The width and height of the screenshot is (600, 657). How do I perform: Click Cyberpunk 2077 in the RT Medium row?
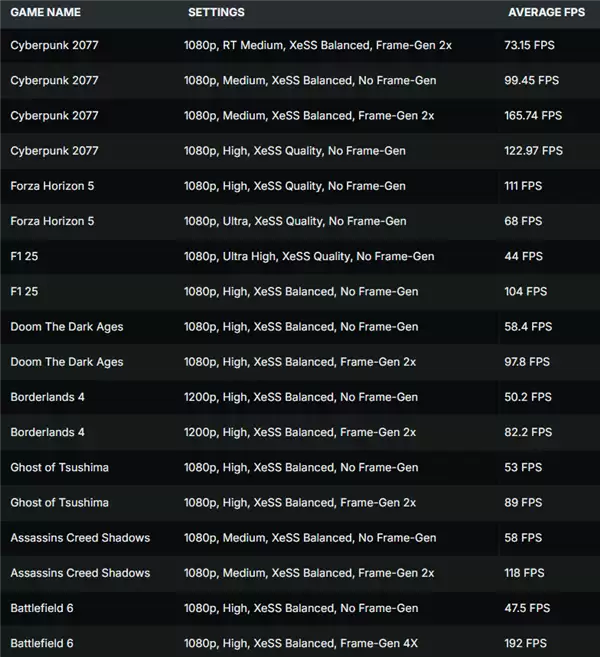(x=54, y=45)
